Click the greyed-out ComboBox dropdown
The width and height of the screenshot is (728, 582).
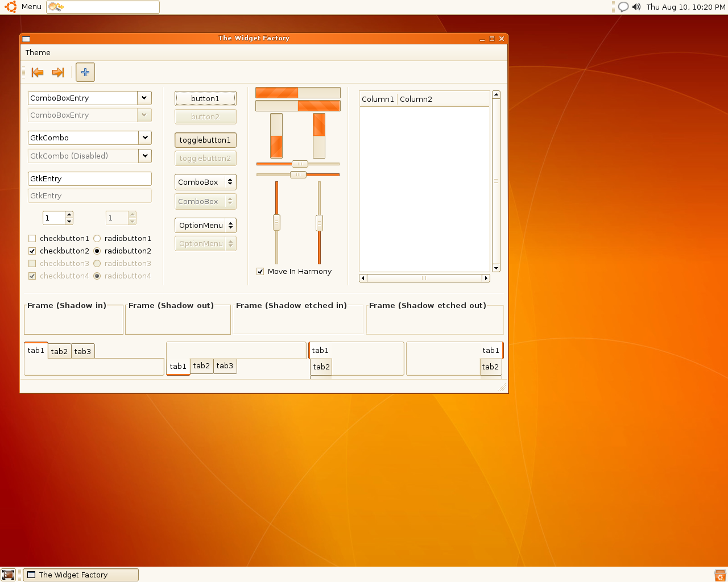205,202
